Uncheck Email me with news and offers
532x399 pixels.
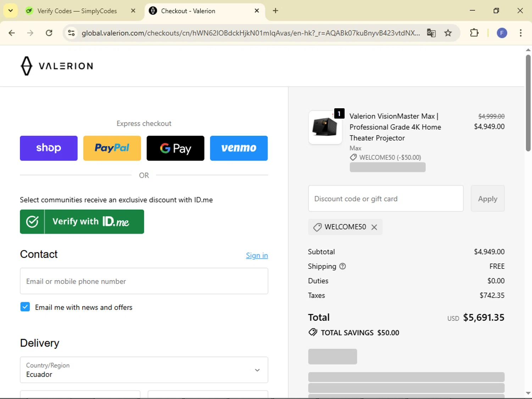(x=25, y=307)
